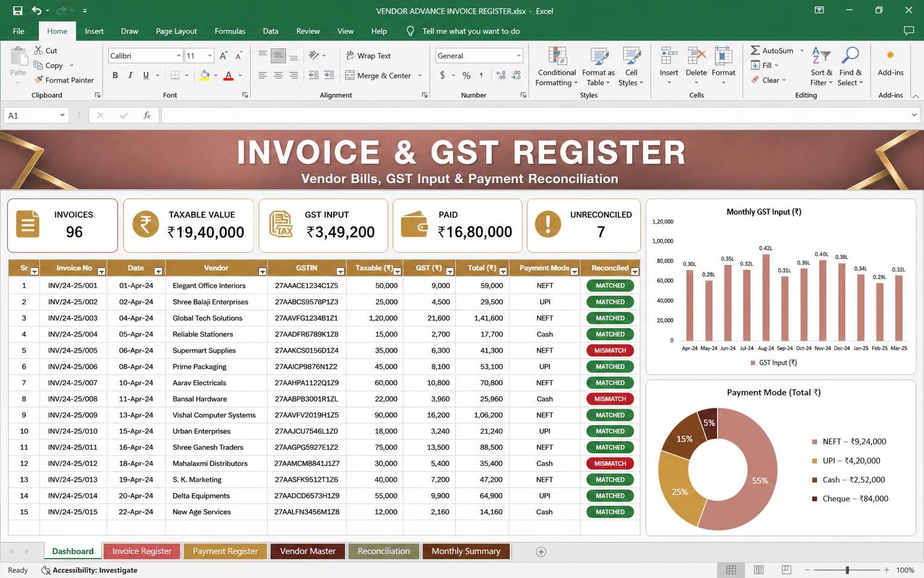Open Conditional Formatting menu
This screenshot has height=578, width=924.
556,66
